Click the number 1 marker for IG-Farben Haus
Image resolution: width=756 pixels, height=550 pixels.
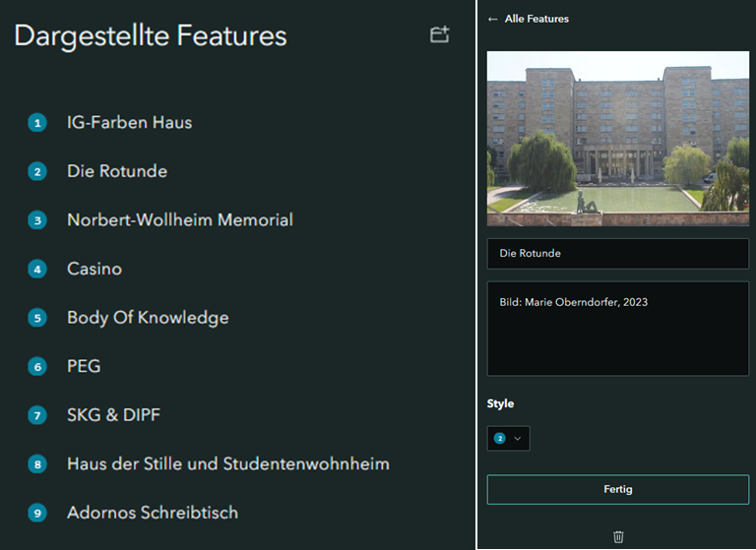37,123
